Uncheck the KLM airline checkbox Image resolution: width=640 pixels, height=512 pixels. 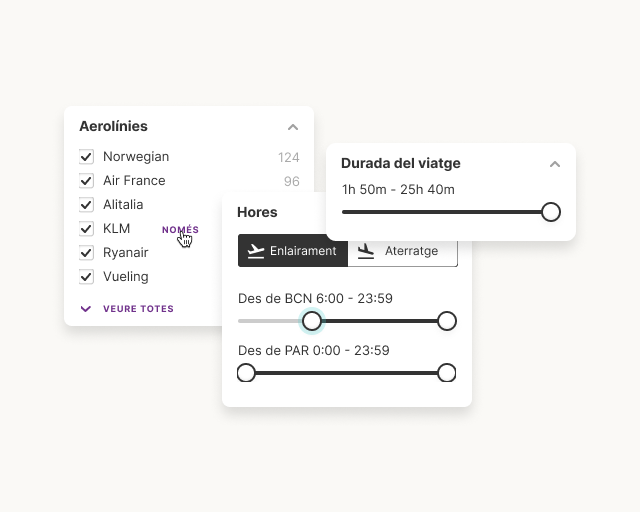pyautogui.click(x=86, y=229)
